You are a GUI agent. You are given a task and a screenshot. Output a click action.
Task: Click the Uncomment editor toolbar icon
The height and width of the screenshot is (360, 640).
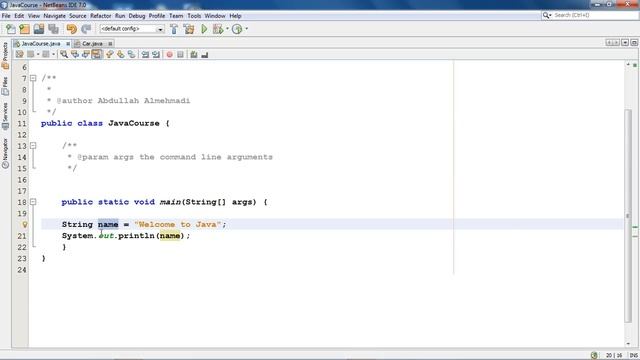pyautogui.click(x=205, y=54)
